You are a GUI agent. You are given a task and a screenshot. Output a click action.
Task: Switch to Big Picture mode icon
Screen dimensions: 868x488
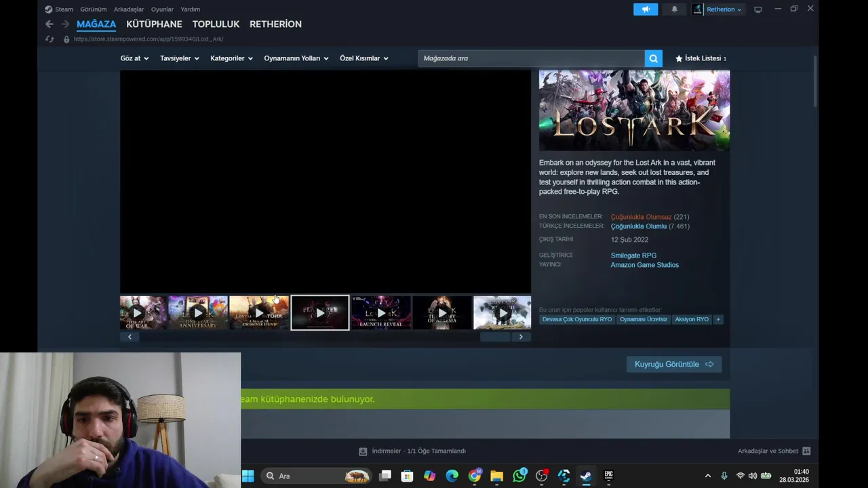(x=758, y=9)
